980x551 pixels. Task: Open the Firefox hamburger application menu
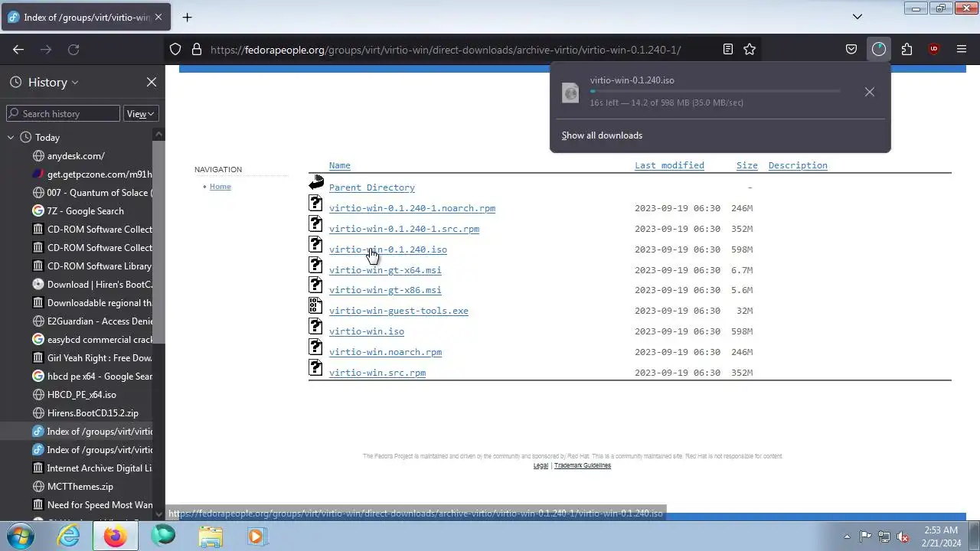tap(962, 49)
